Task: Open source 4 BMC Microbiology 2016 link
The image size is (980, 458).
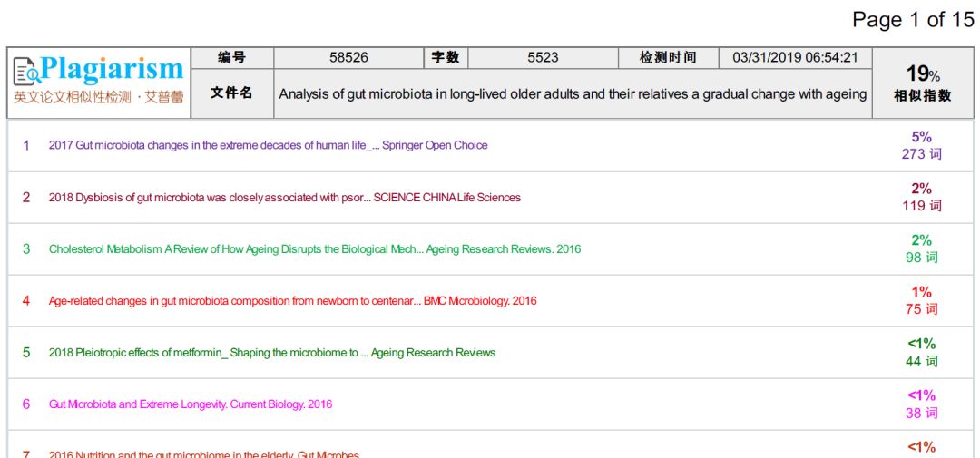Action: point(292,301)
